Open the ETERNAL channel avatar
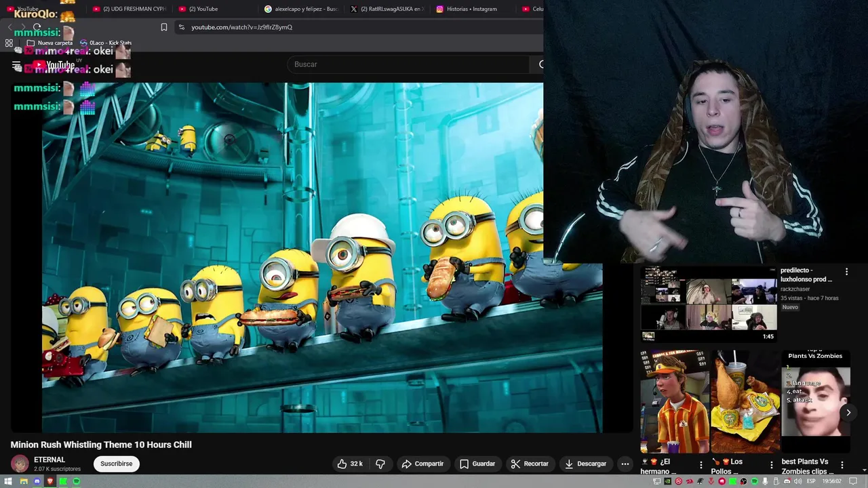Image resolution: width=868 pixels, height=488 pixels. click(x=20, y=464)
